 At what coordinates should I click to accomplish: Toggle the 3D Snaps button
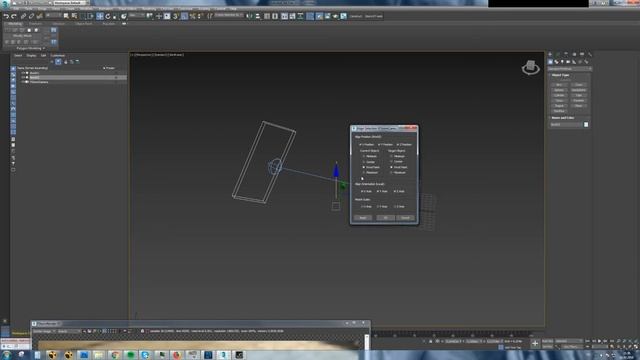[176, 16]
